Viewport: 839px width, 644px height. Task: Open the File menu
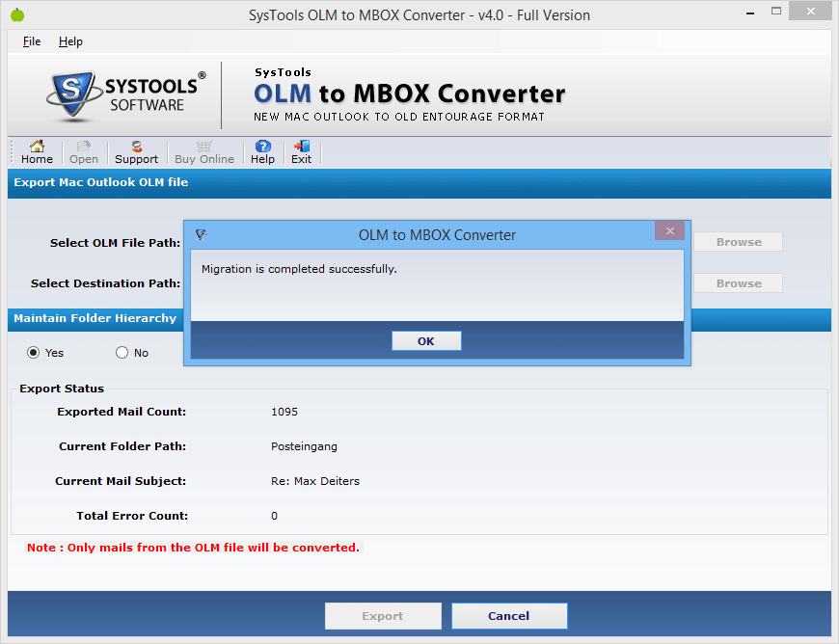pyautogui.click(x=32, y=41)
